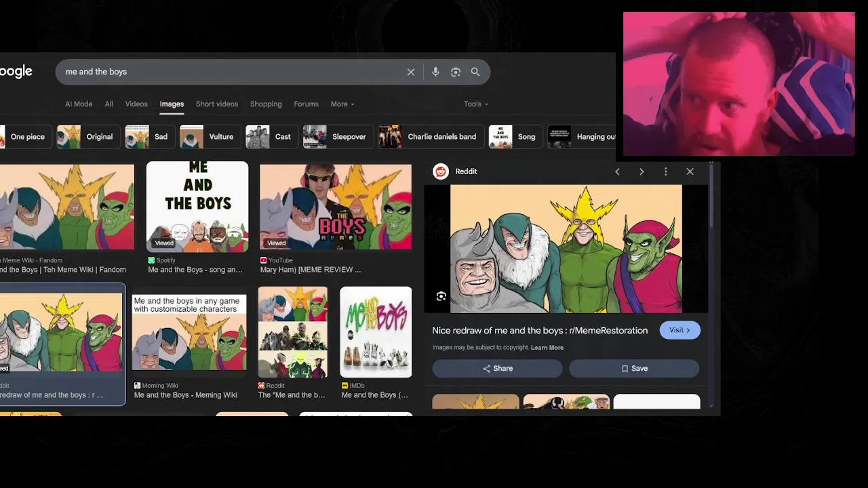Filter images by Sad chip
Screen dimensions: 868x488
click(x=149, y=137)
